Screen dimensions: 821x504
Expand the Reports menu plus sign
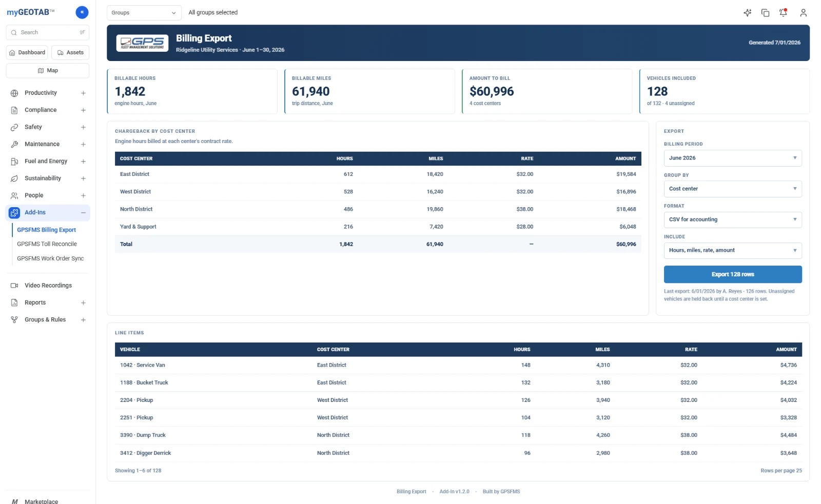coord(83,303)
